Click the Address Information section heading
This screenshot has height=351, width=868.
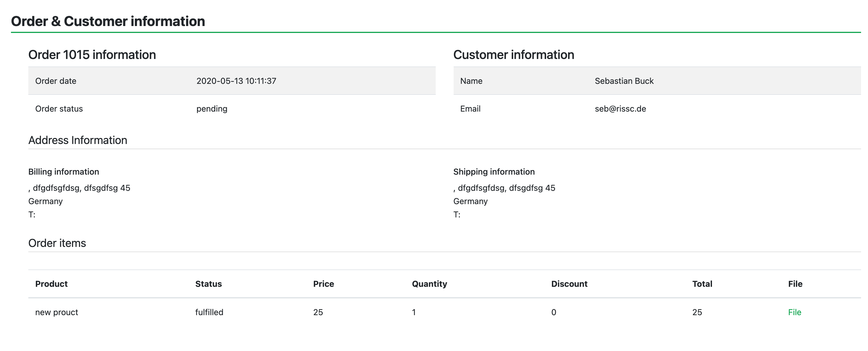click(x=77, y=140)
